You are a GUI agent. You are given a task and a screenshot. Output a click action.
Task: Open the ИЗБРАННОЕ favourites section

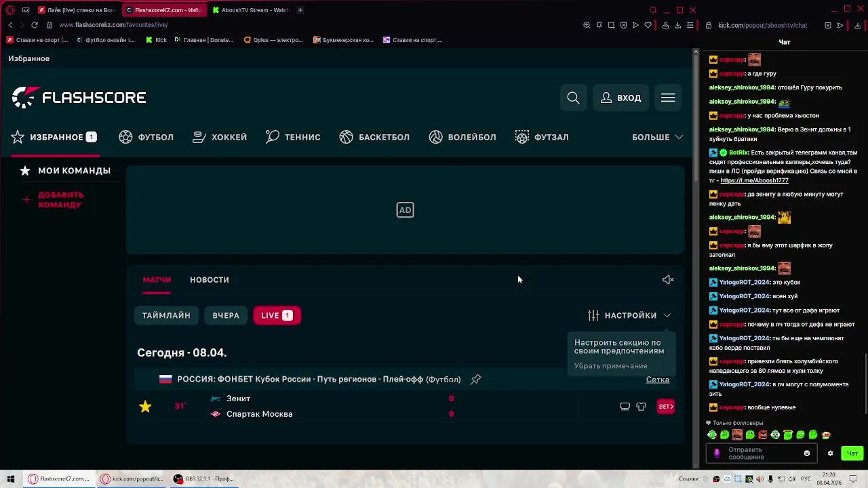point(54,137)
